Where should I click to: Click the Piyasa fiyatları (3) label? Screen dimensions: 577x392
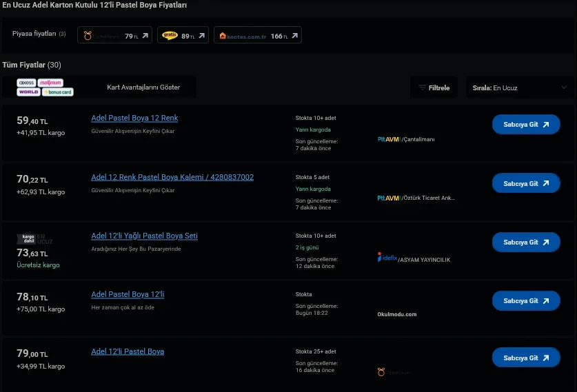click(39, 34)
